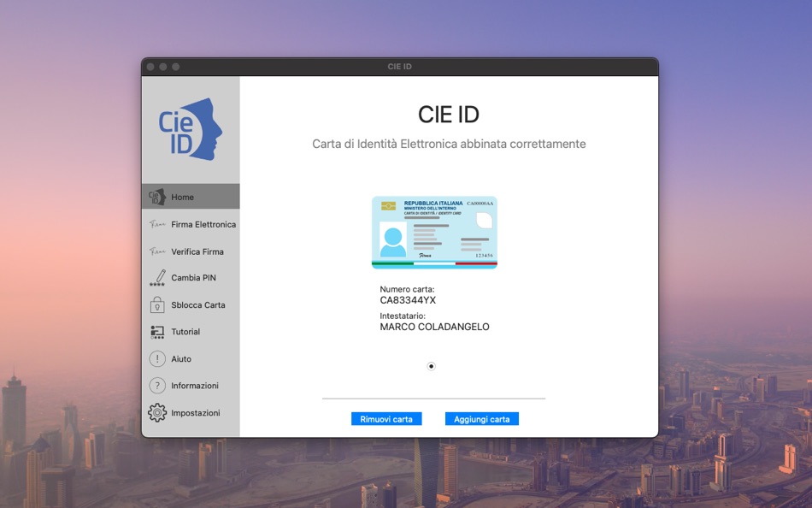Click the identity card image

click(x=434, y=233)
